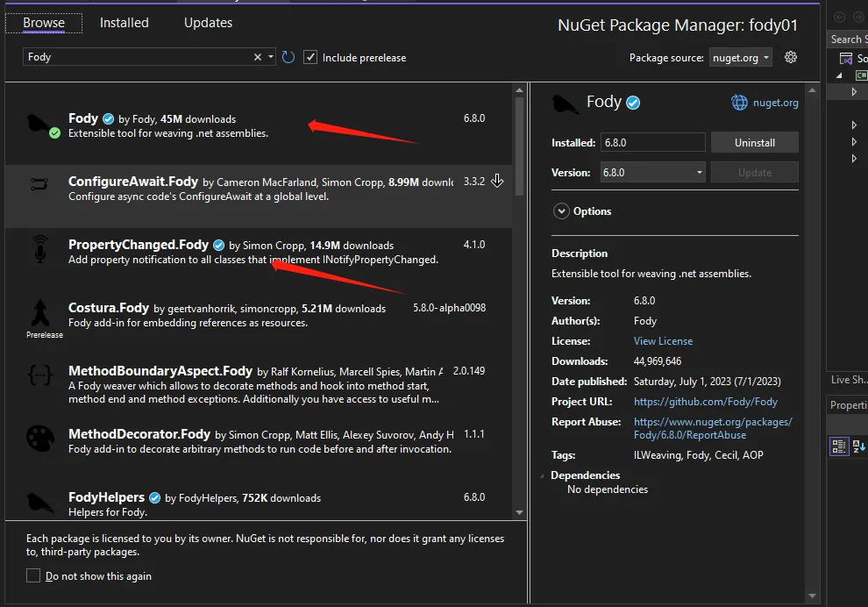Select the MethodBoundaryAspect.Fody package title
868x607 pixels.
pos(160,371)
